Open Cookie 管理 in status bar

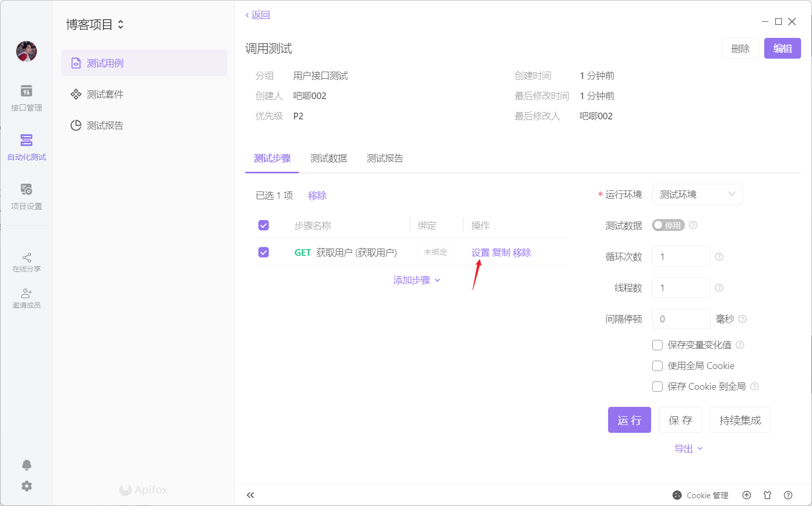click(700, 495)
